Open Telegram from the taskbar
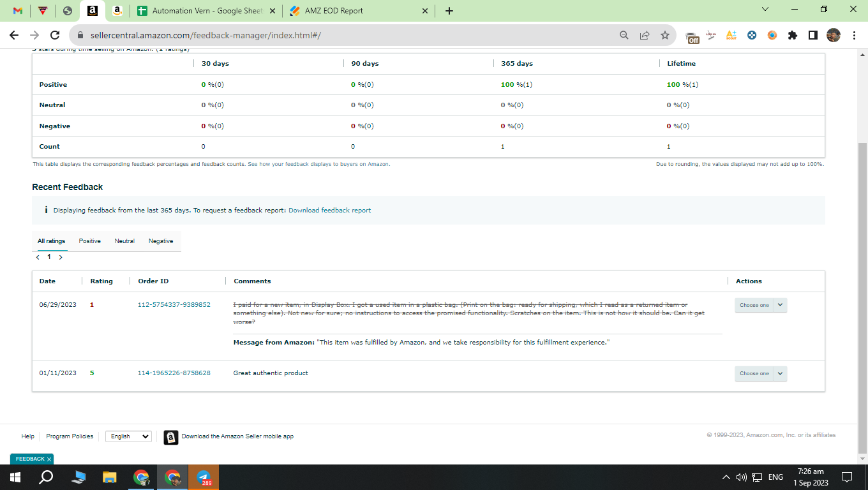868x490 pixels. (204, 477)
